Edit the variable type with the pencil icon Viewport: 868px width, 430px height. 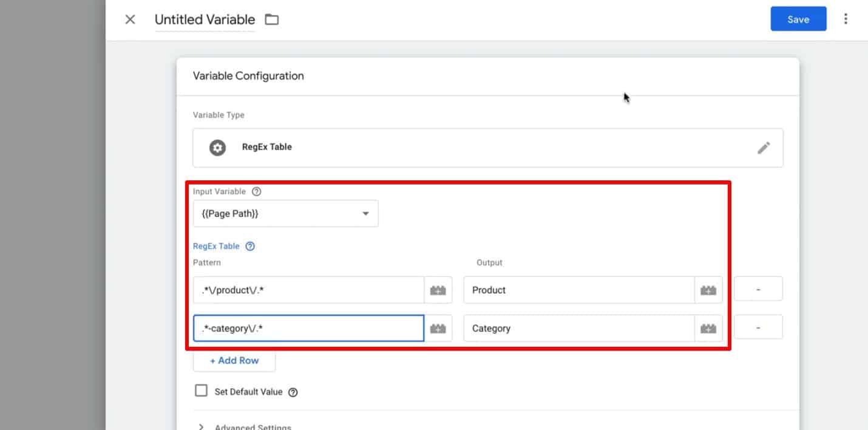764,148
